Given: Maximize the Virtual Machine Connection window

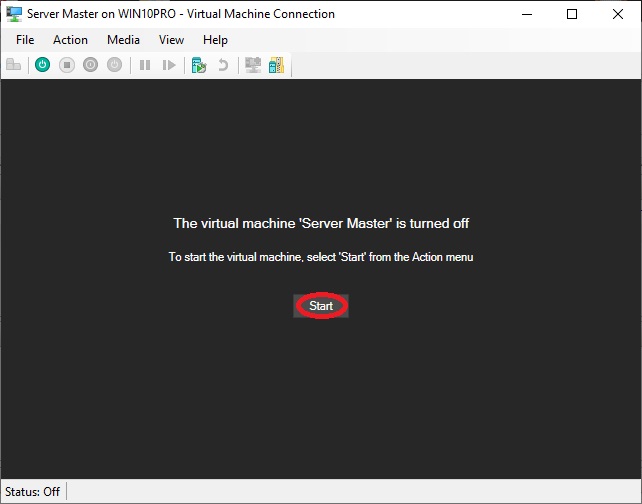Looking at the screenshot, I should pyautogui.click(x=572, y=14).
